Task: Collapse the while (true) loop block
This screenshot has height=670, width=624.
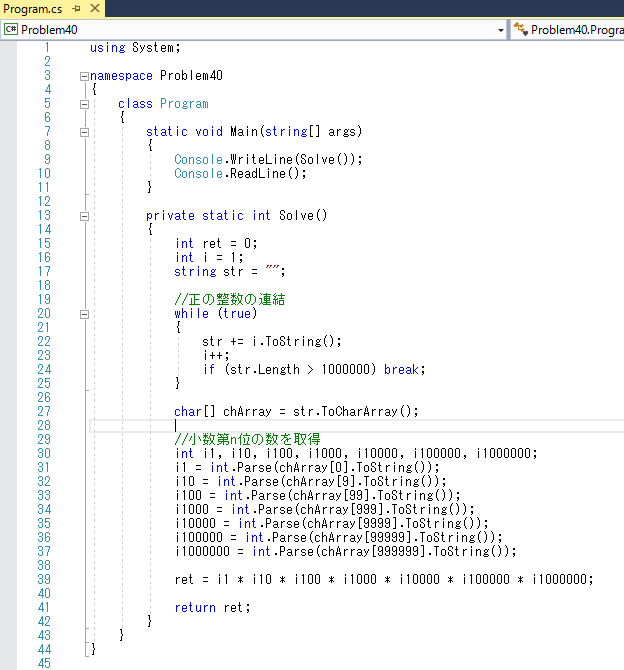Action: (84, 314)
